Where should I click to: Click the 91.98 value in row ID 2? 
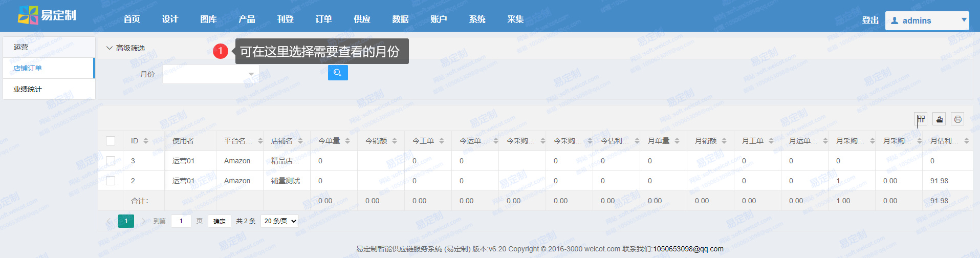[x=939, y=181]
